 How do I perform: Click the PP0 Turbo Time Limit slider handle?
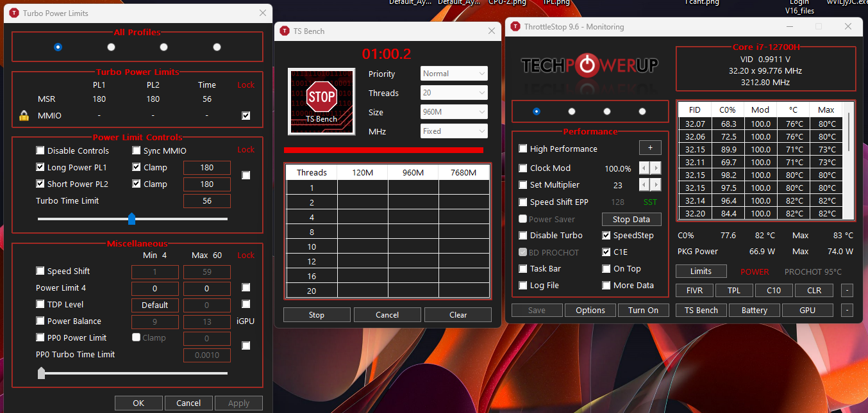pyautogui.click(x=42, y=373)
